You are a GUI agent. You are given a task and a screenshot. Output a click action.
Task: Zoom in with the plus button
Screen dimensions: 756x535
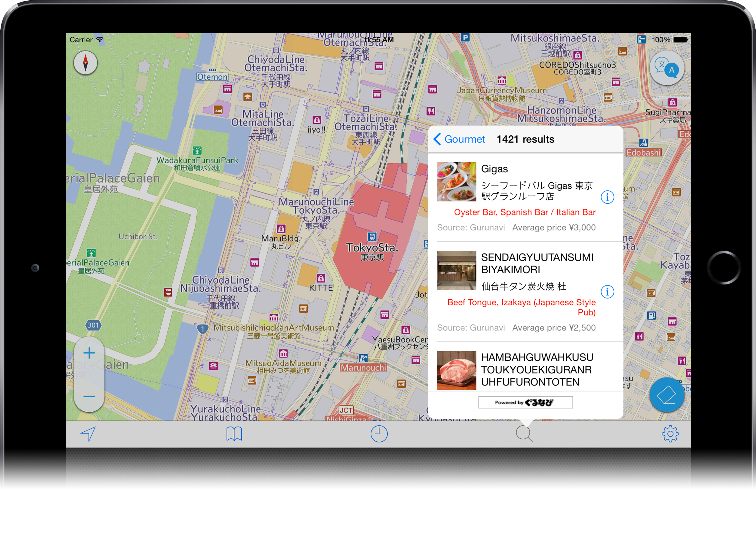89,353
